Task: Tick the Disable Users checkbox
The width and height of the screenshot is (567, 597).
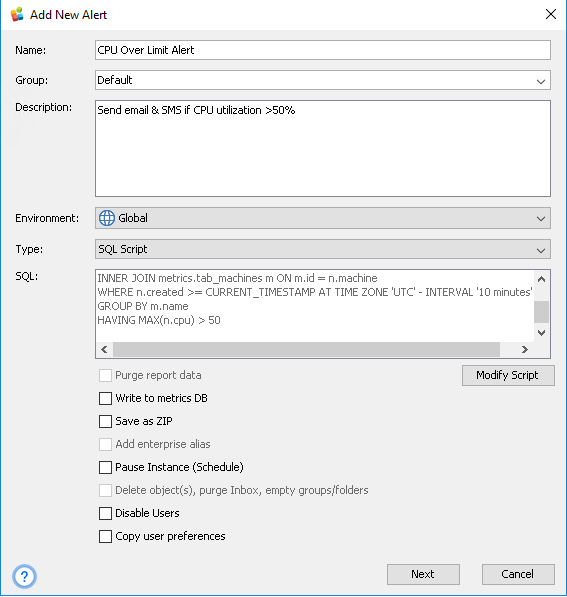Action: (x=105, y=513)
